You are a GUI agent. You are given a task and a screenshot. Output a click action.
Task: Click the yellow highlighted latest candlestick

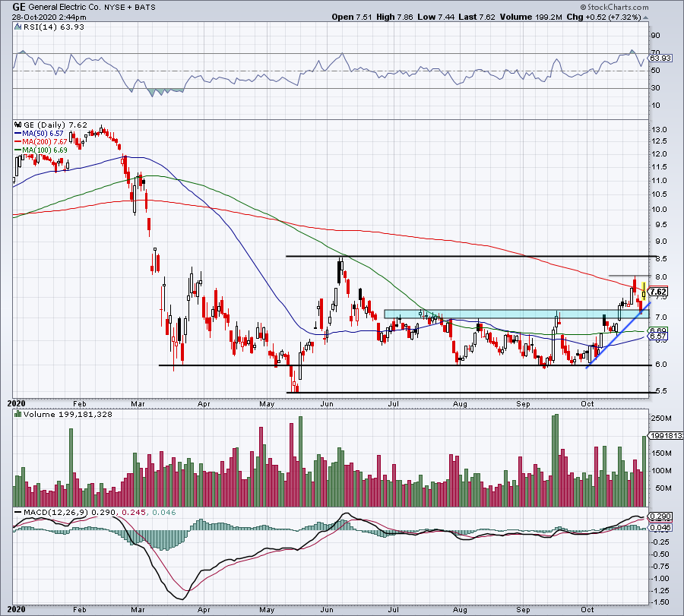point(644,291)
